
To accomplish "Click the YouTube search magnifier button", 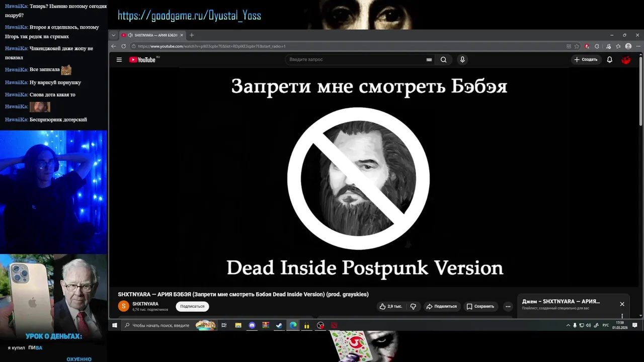I will [443, 59].
